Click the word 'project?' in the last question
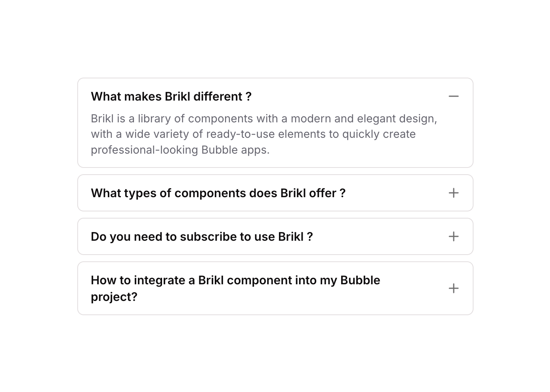 tap(114, 297)
